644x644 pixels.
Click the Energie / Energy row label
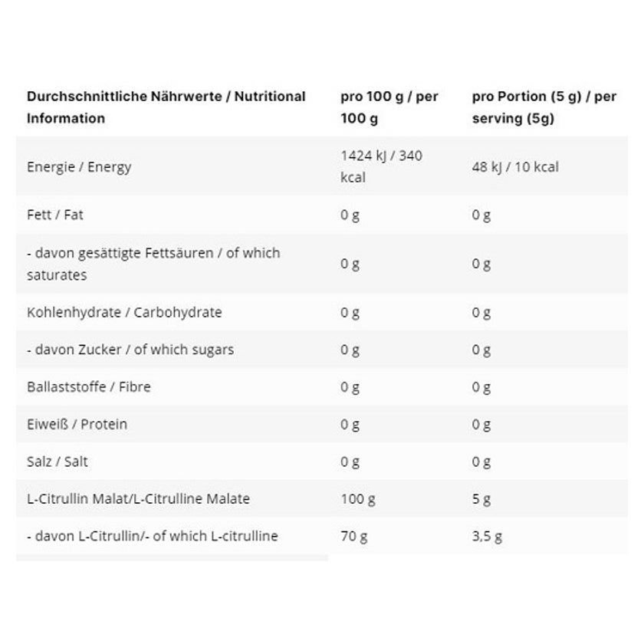79,167
